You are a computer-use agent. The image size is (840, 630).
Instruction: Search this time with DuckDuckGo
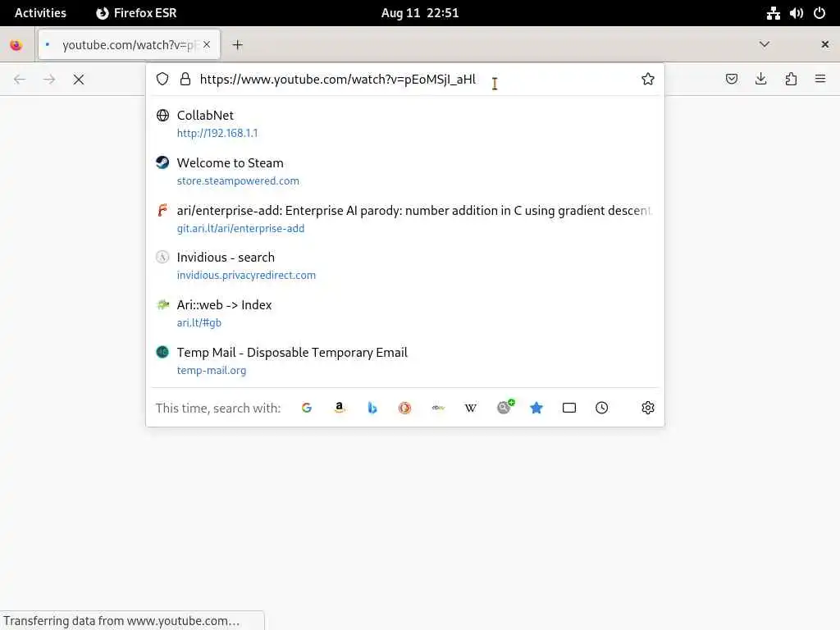[x=405, y=408]
